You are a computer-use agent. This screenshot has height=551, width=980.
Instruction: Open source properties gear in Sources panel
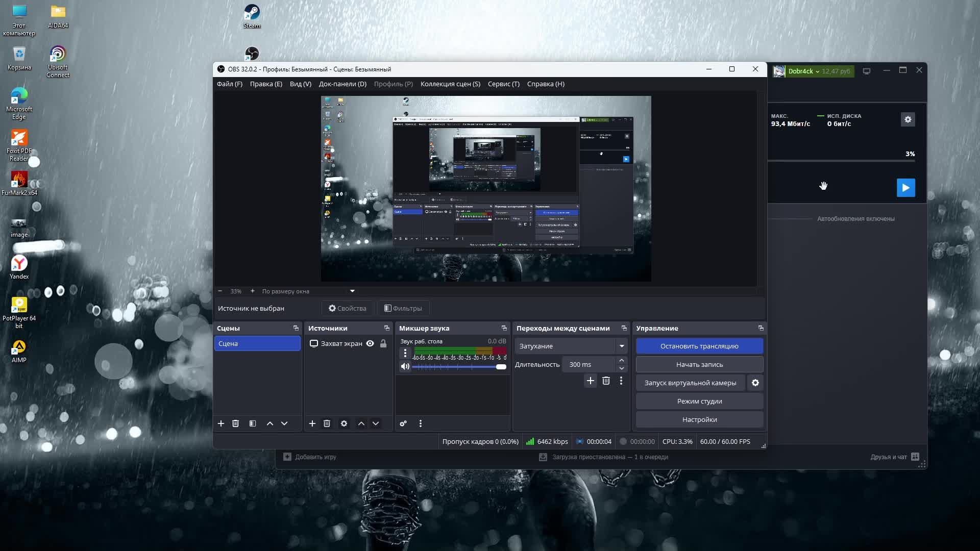click(x=344, y=423)
